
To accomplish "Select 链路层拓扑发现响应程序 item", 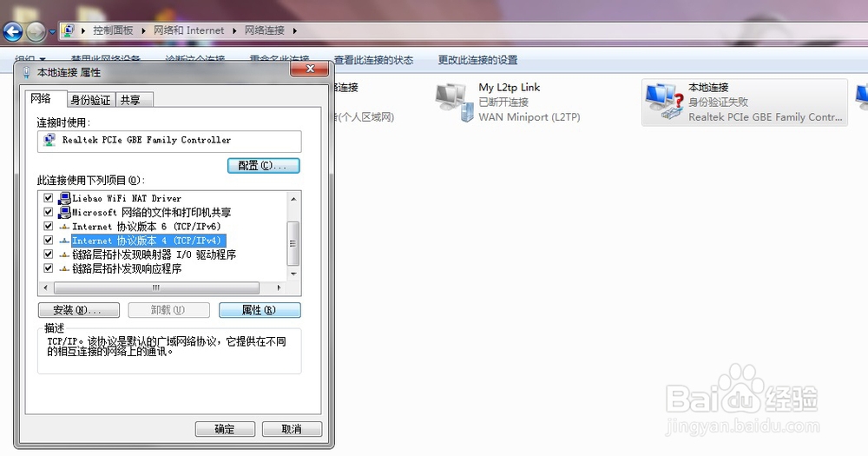I will [x=127, y=268].
